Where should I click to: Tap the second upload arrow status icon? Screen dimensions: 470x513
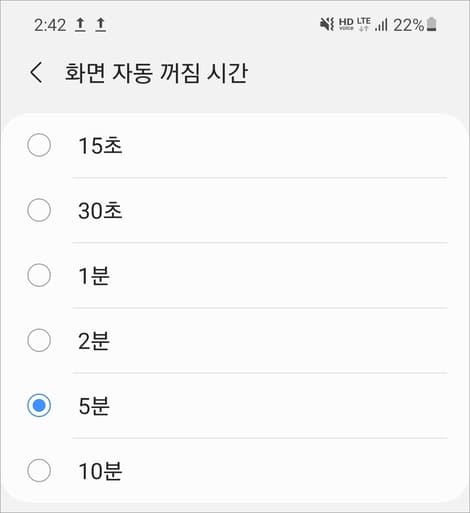click(x=100, y=25)
